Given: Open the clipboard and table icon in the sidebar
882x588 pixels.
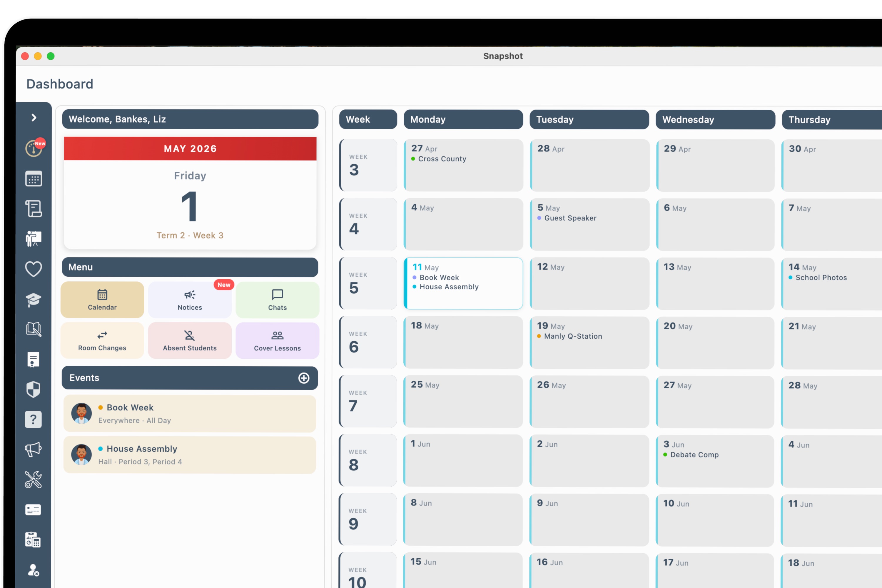Looking at the screenshot, I should pos(34,540).
